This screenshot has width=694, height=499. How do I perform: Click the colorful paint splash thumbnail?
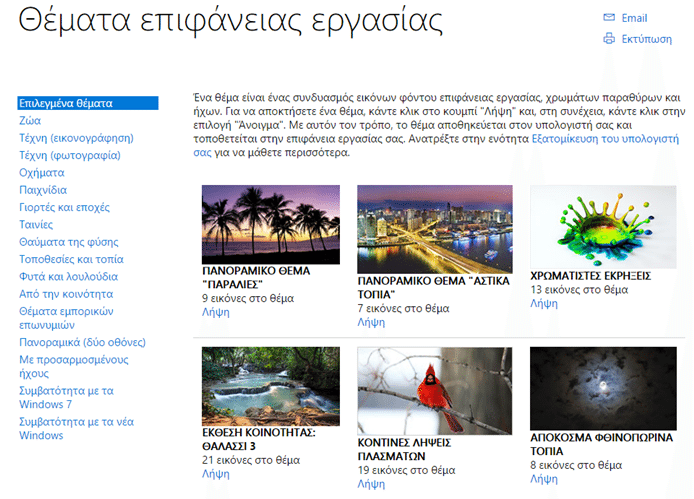click(603, 227)
